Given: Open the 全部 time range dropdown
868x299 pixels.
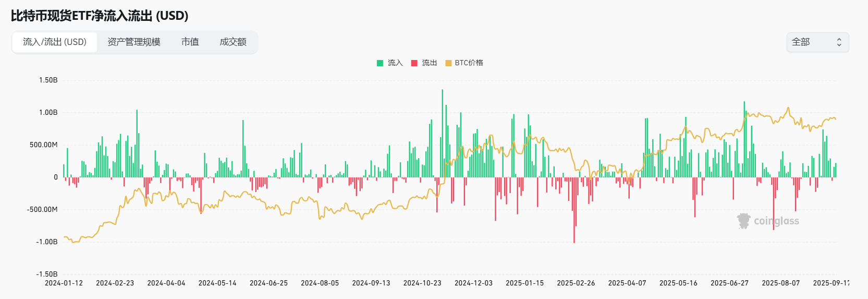Looking at the screenshot, I should 817,42.
